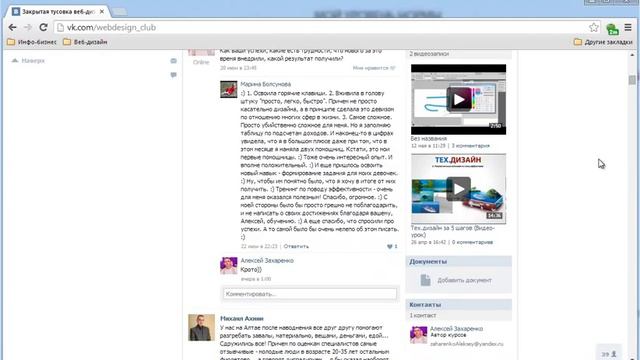Viewport: 640px width, 360px height.
Task: Click the name 'Марина Болсунова'
Action: click(x=266, y=84)
